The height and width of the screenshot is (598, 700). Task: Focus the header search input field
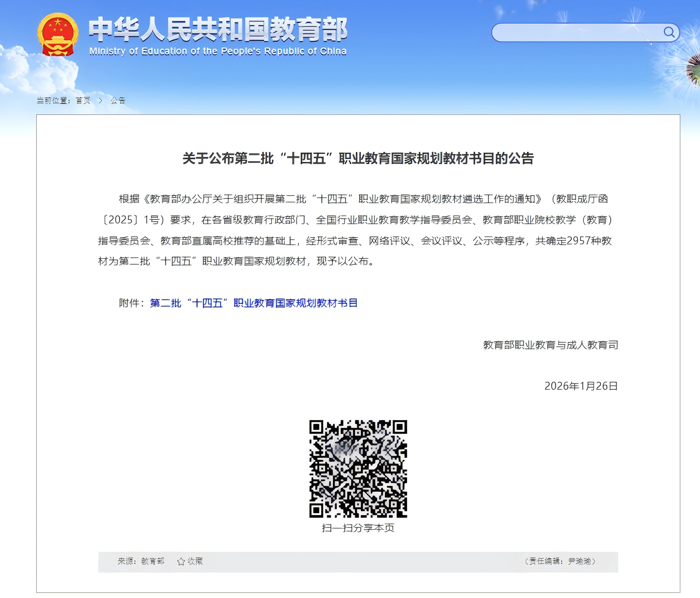click(574, 32)
